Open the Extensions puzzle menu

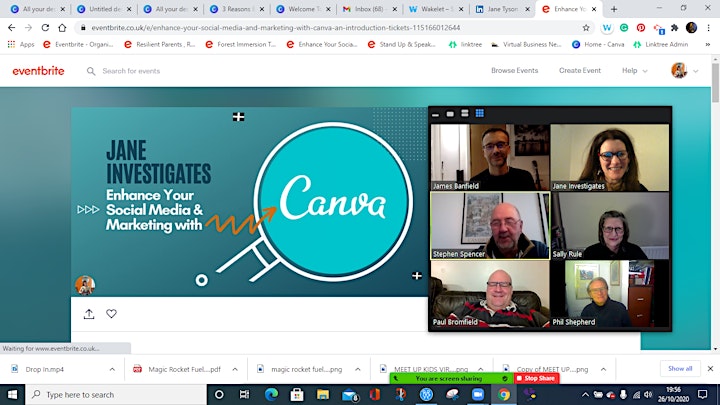675,28
